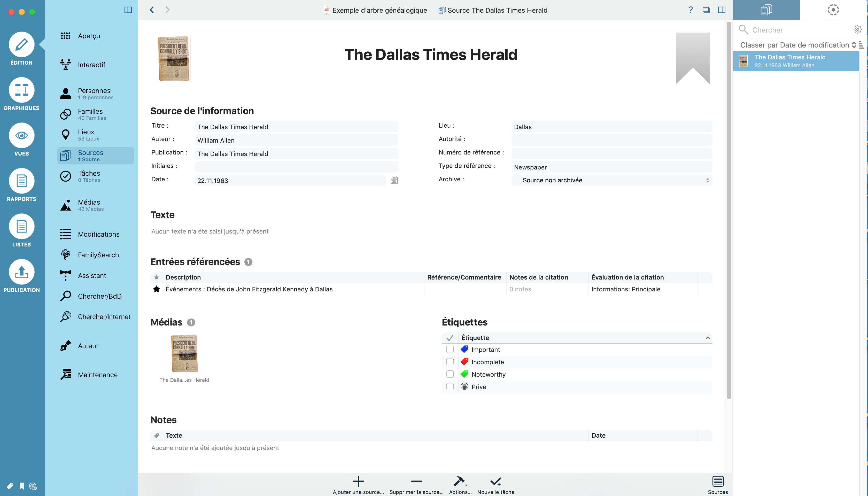Create a Nouvelle tâche
The height and width of the screenshot is (496, 868).
496,485
